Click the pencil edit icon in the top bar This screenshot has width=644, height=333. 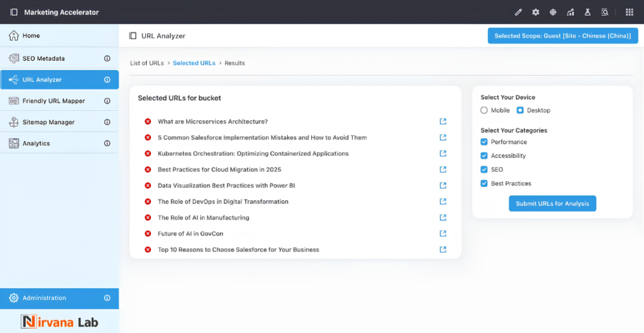(518, 13)
